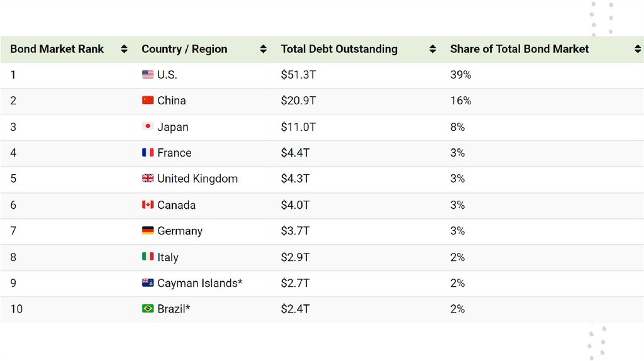
Task: Click the Italy flag icon
Action: (x=148, y=257)
